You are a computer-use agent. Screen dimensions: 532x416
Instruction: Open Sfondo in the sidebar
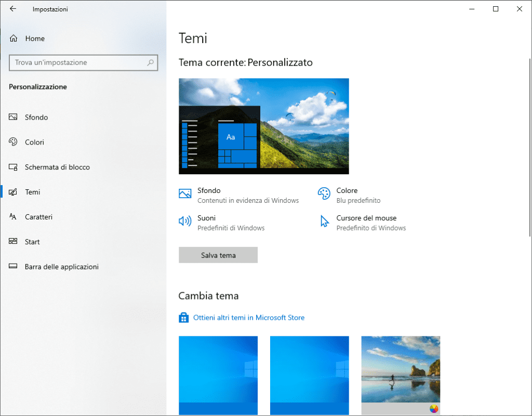tap(36, 118)
